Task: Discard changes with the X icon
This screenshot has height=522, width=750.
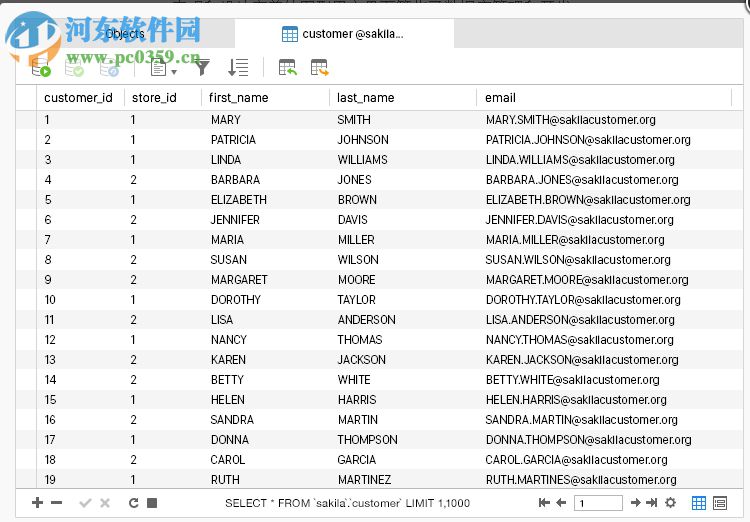Action: tap(105, 503)
